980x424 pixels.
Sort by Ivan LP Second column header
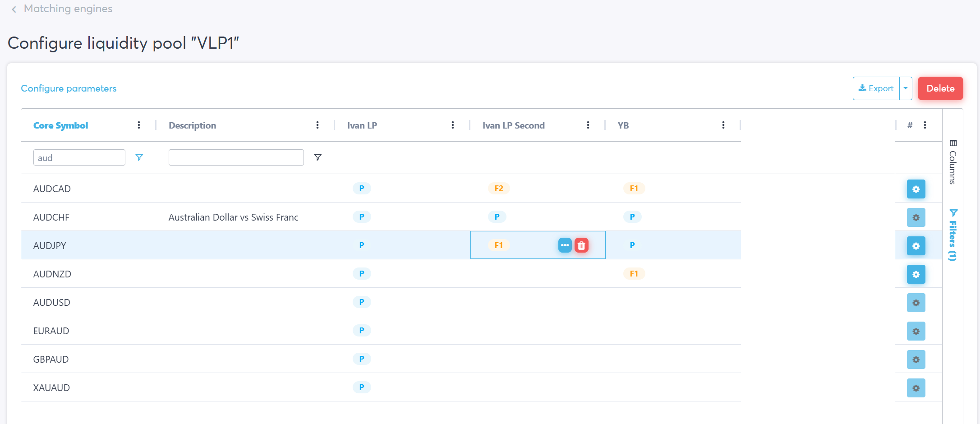513,125
